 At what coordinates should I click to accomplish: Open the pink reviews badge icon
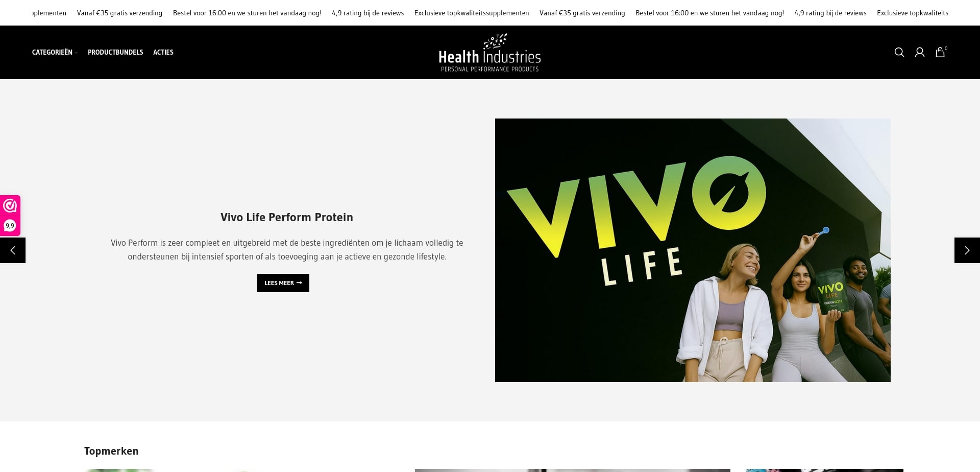tap(10, 206)
